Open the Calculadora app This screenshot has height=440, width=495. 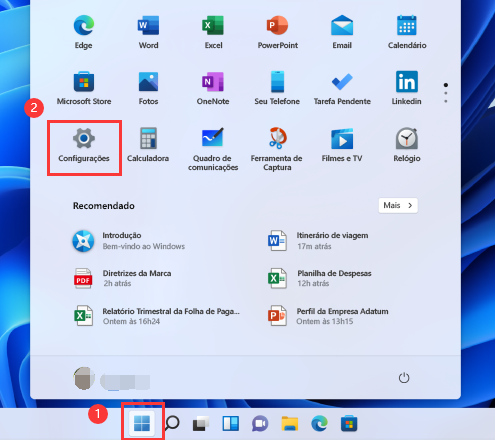click(148, 146)
